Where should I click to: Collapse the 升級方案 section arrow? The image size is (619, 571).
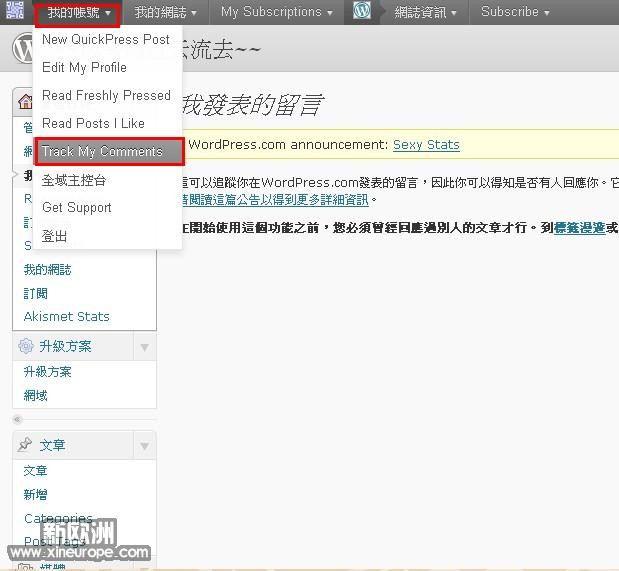144,347
